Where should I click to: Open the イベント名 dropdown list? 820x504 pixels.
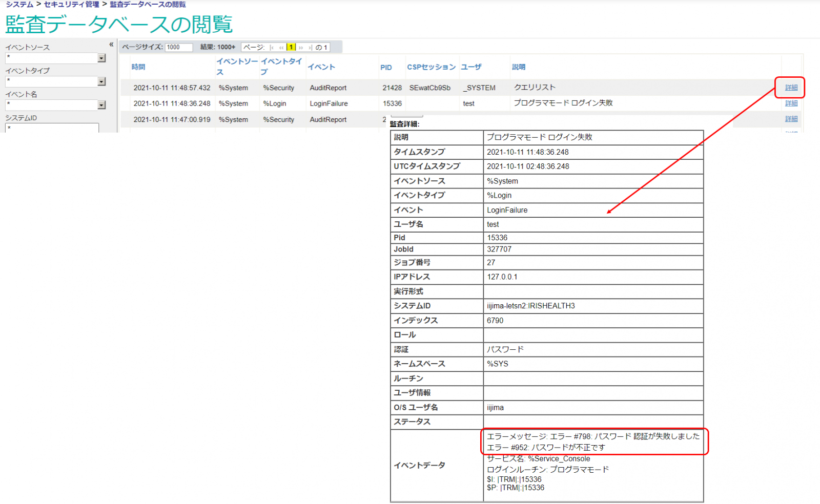pos(101,106)
